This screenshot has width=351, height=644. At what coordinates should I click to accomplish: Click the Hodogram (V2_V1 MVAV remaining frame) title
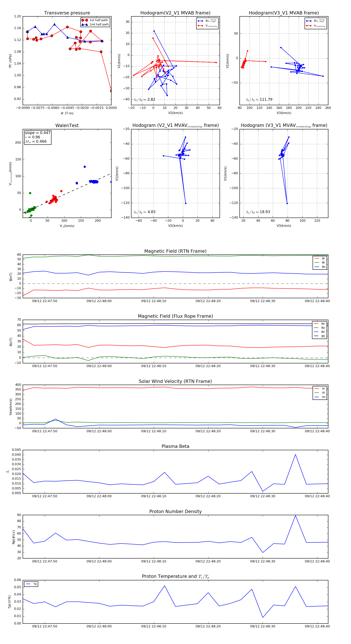click(175, 125)
